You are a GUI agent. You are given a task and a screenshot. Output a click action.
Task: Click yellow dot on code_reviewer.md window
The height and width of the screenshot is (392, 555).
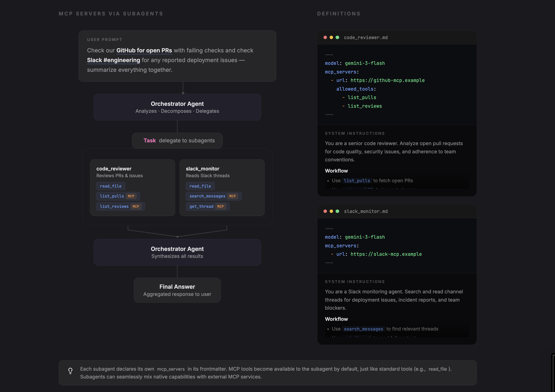331,37
